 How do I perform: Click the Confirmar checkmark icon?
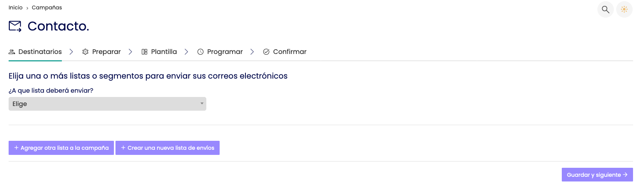click(266, 52)
